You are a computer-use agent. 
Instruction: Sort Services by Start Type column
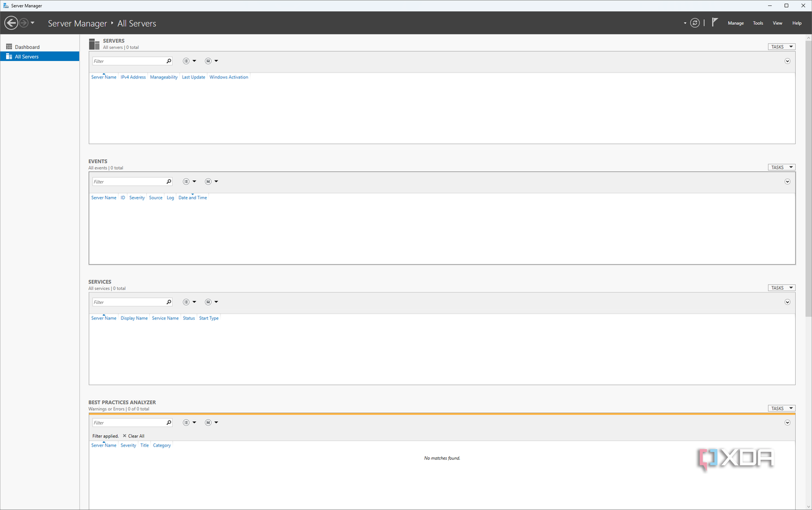(x=209, y=318)
